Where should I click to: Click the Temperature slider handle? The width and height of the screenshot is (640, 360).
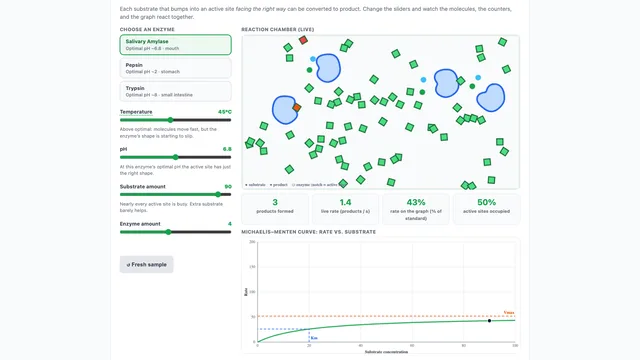click(171, 120)
